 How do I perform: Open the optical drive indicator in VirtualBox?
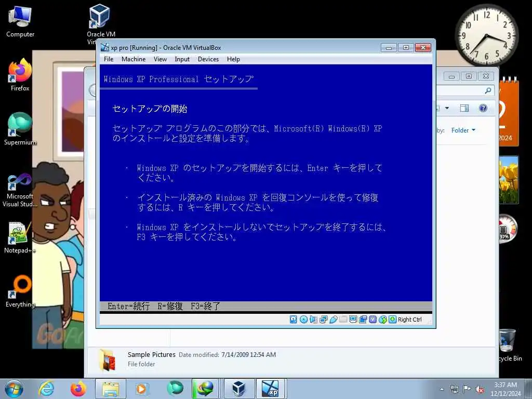pos(303,320)
